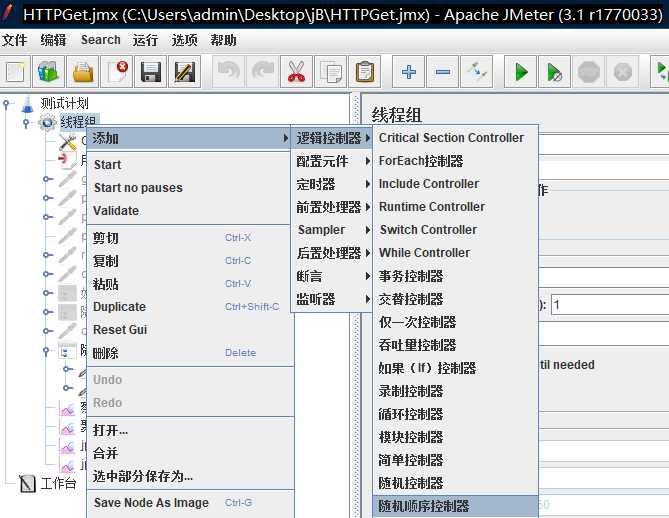Image resolution: width=669 pixels, height=518 pixels.
Task: Click the input field containing 1
Action: click(x=610, y=305)
